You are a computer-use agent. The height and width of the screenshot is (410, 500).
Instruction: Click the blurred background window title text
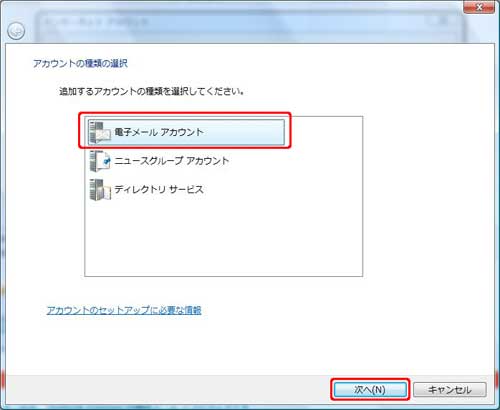tap(97, 22)
